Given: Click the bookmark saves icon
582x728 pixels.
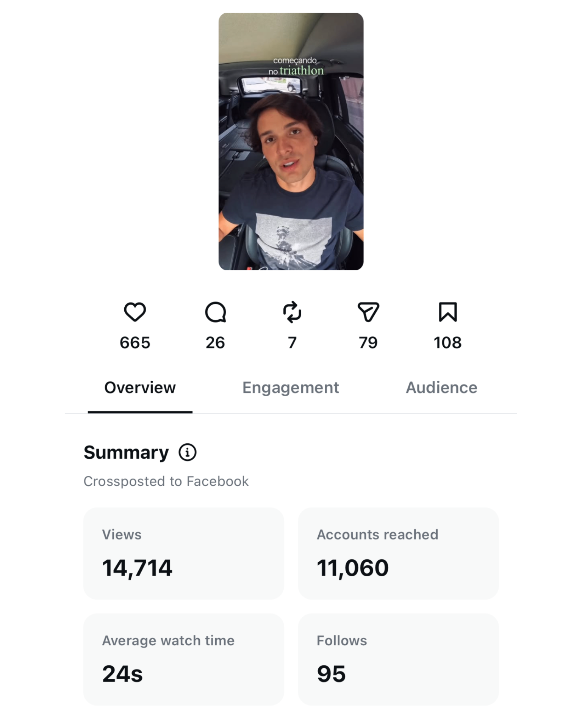Looking at the screenshot, I should [x=448, y=312].
